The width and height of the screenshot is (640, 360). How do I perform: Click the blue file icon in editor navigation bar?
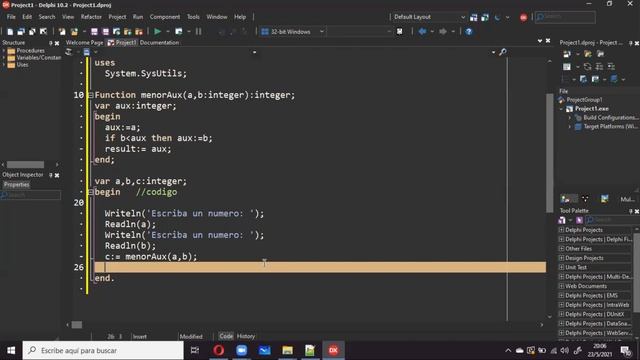[x=87, y=52]
